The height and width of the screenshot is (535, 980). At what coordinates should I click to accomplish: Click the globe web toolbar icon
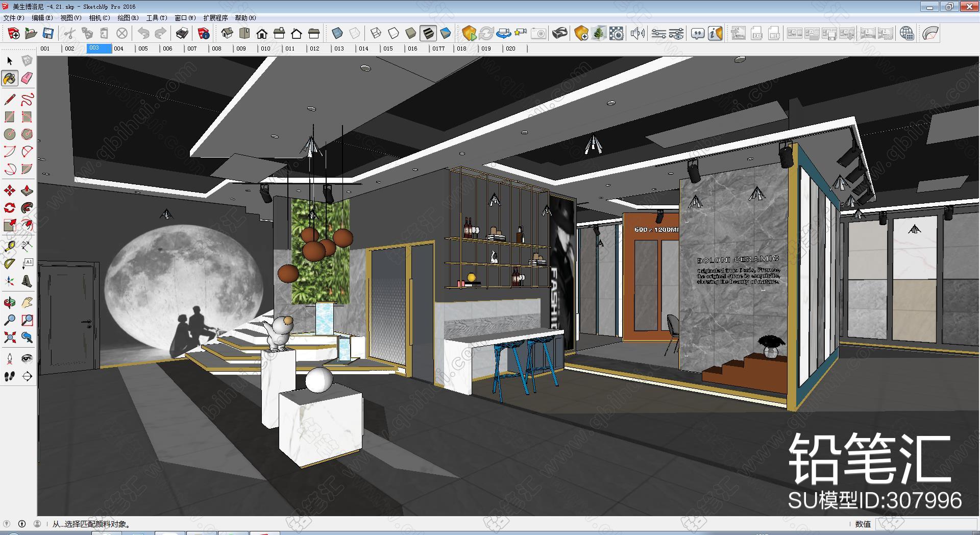(907, 34)
